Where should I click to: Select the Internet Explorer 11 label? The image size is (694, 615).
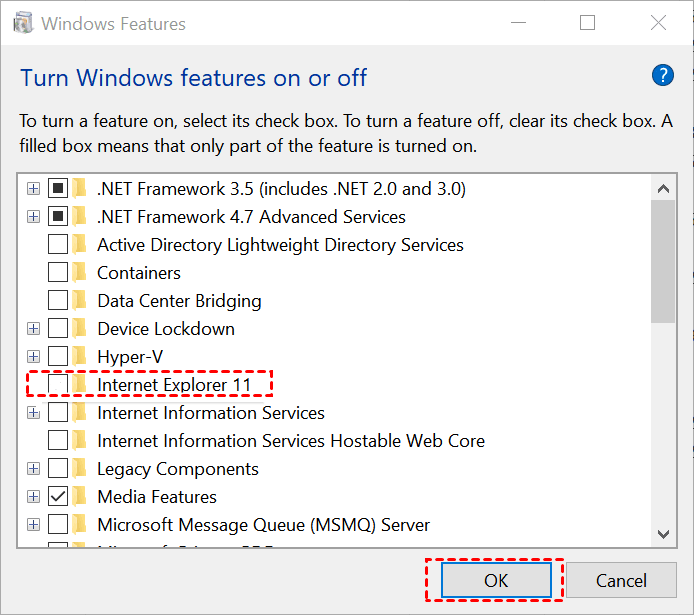[174, 385]
